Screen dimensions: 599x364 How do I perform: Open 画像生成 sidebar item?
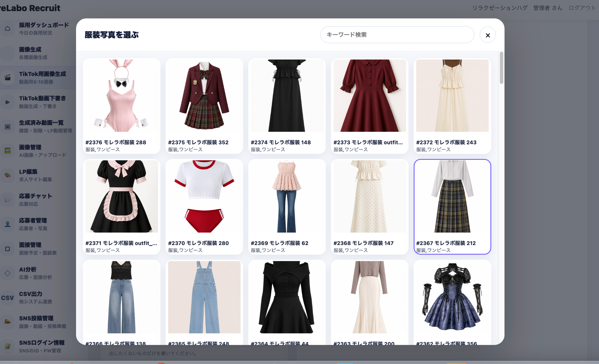tap(38, 53)
